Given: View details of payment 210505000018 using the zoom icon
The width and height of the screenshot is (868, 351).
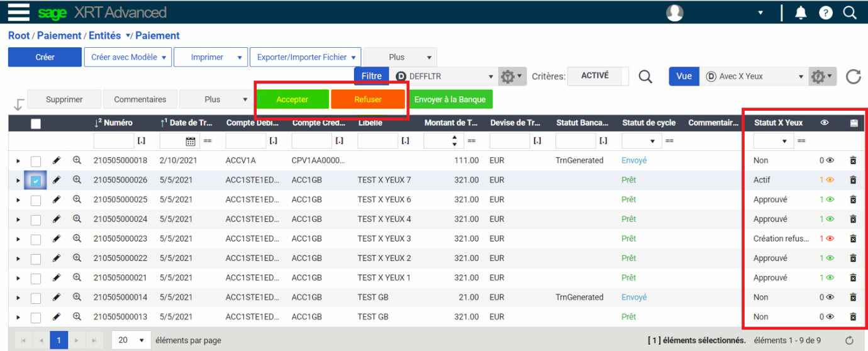Looking at the screenshot, I should (x=77, y=160).
